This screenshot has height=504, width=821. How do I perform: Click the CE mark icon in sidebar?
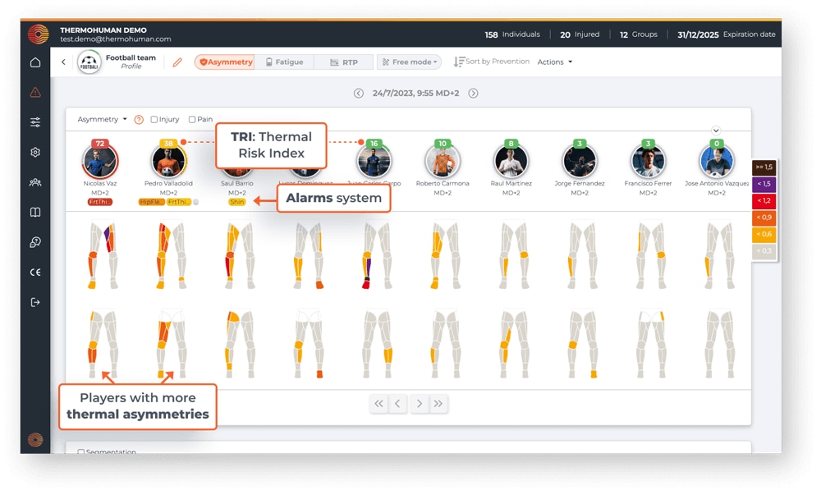point(35,273)
